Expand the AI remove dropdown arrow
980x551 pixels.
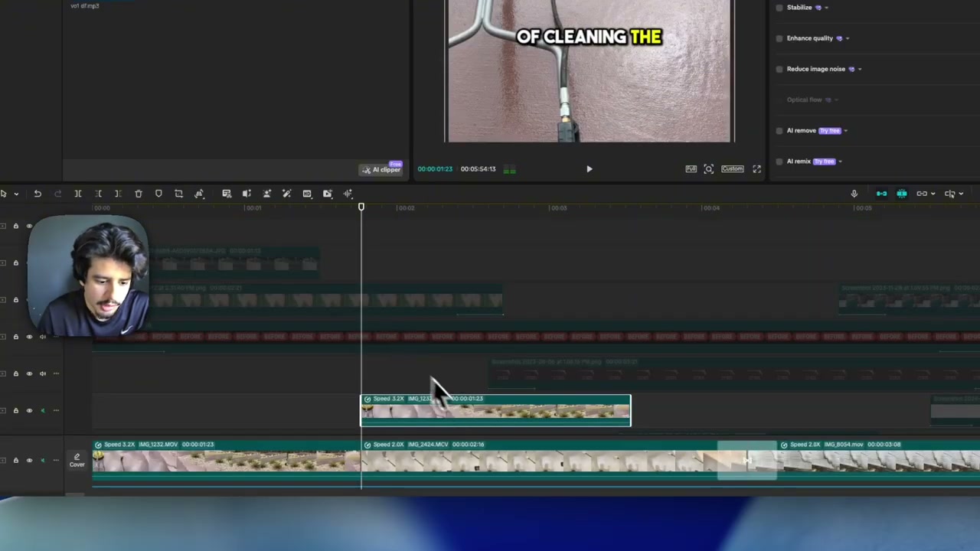coord(845,131)
